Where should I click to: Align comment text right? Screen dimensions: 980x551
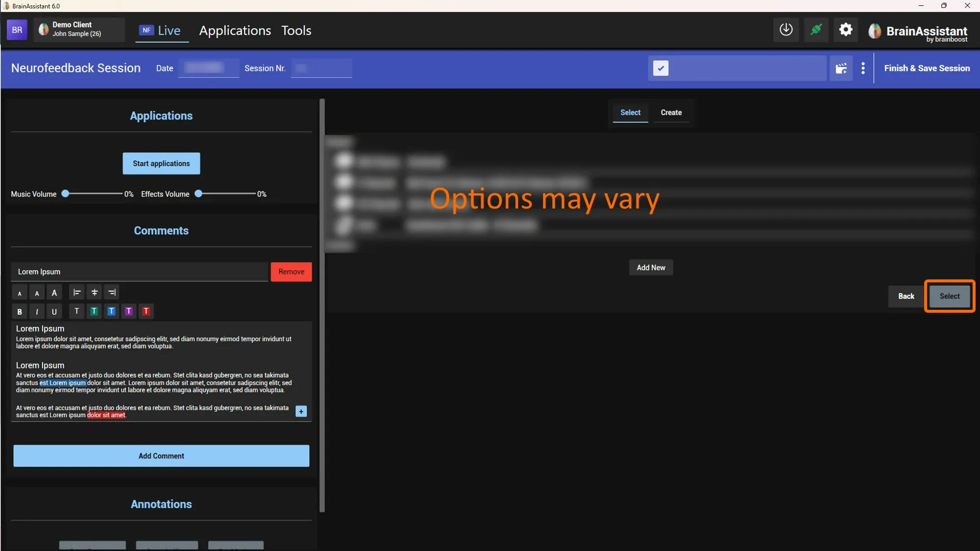(112, 293)
